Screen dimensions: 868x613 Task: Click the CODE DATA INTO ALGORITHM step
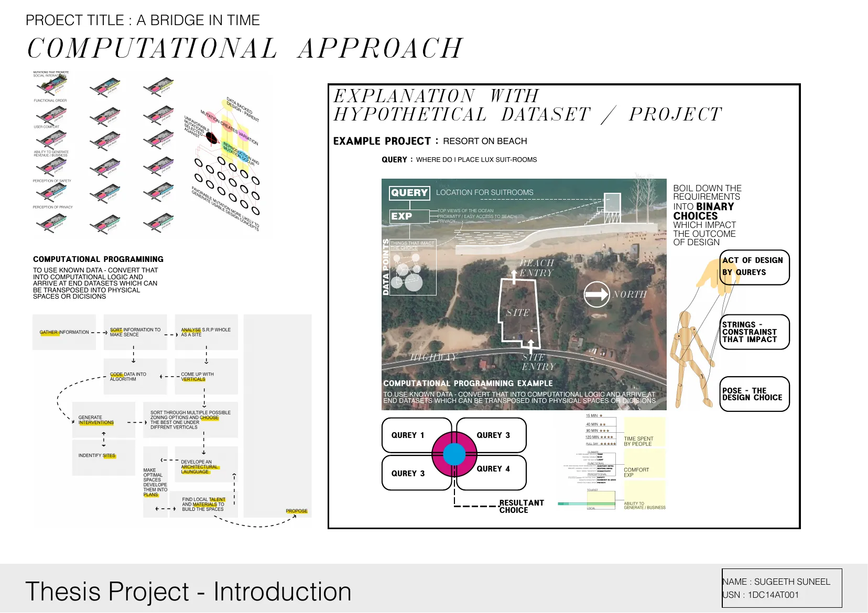click(x=135, y=377)
